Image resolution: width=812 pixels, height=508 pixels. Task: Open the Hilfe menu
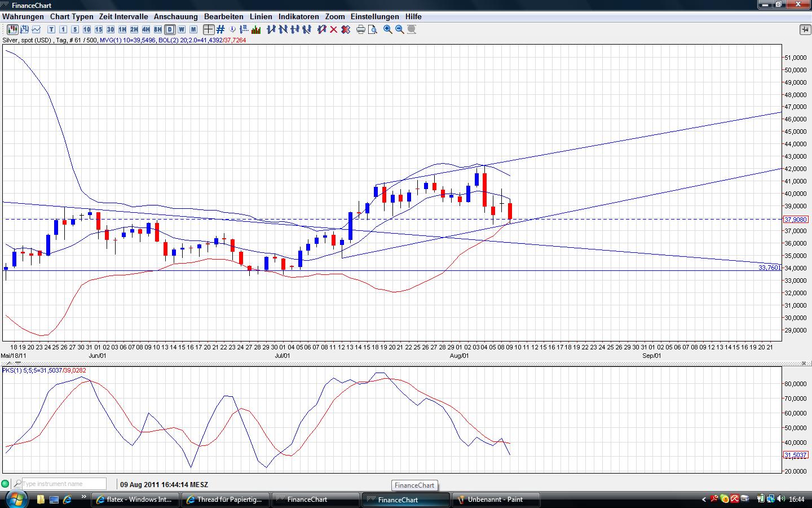413,16
